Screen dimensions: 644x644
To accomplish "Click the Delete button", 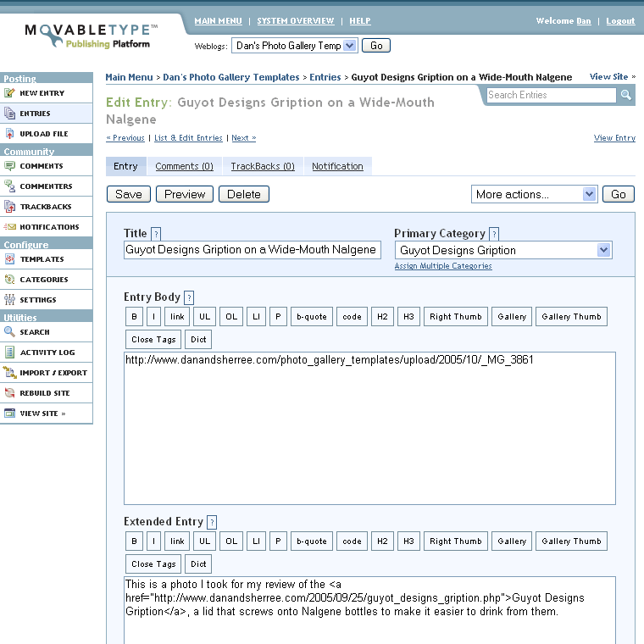I will coord(244,194).
